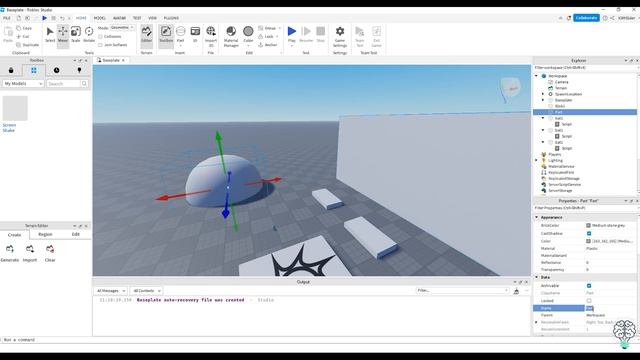Click the Copy clipboard button
This screenshot has width=640, height=360.
click(24, 28)
